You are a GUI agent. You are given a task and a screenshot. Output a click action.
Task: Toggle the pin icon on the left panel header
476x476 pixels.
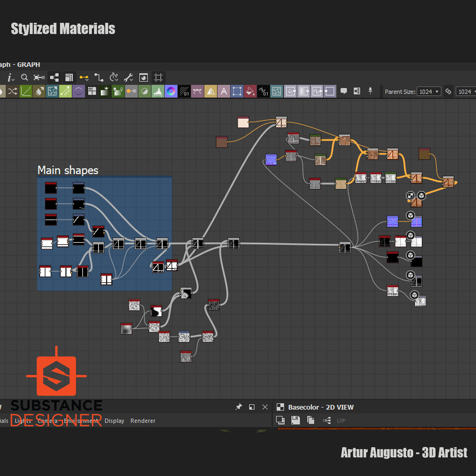coord(238,407)
